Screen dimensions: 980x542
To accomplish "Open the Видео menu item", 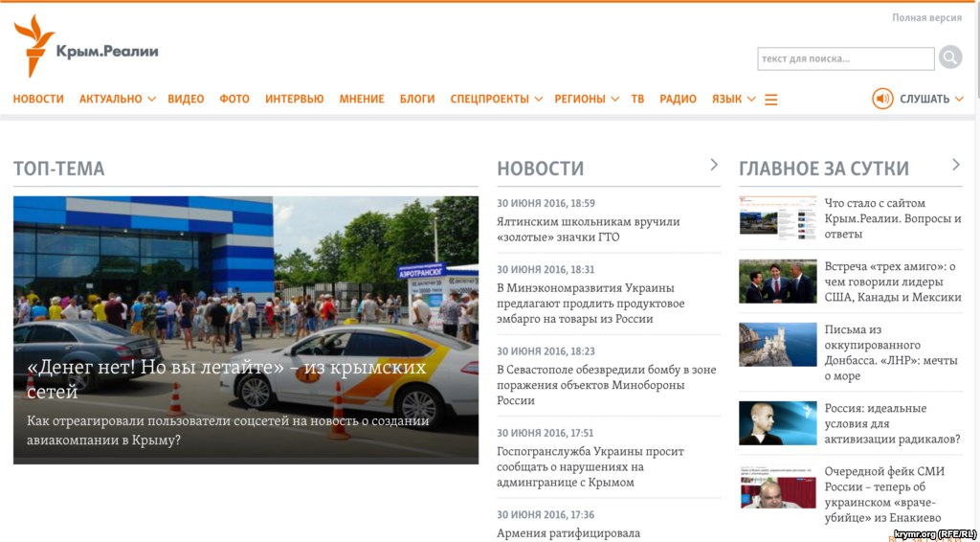I will 186,99.
